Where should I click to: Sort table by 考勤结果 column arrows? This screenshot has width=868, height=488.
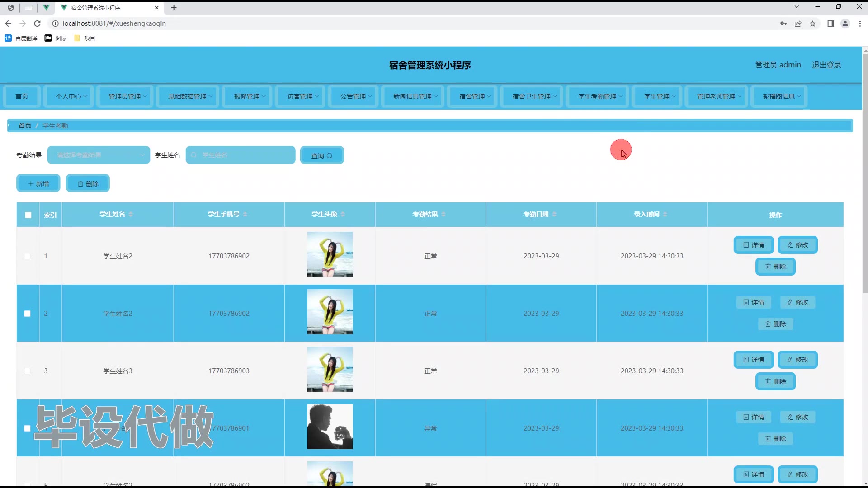(x=443, y=214)
